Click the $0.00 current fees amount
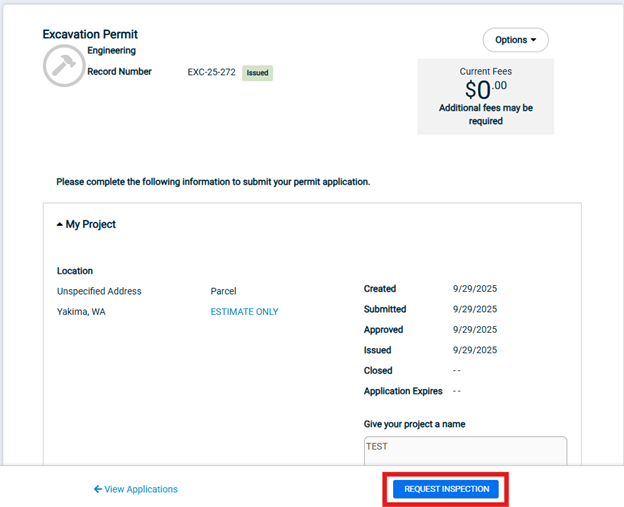 point(485,88)
